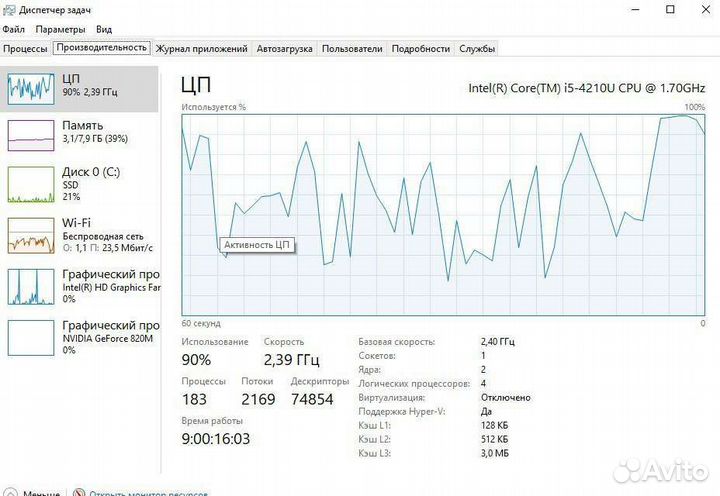Click the Task Manager title bar icon
The image size is (720, 496).
click(9, 10)
